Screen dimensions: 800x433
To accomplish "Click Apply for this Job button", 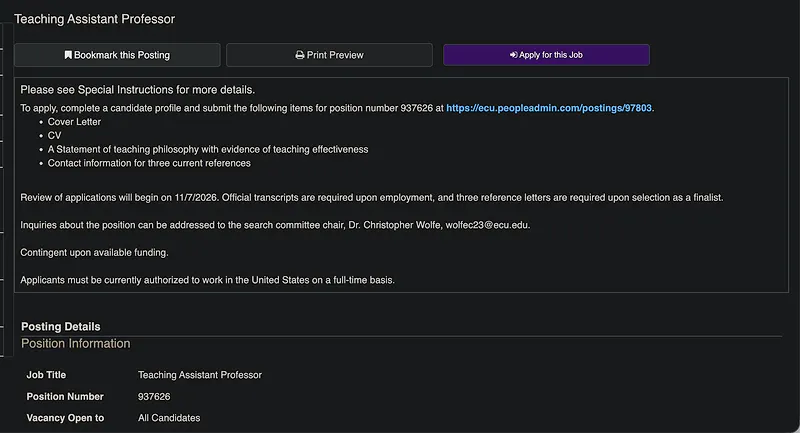I will 546,55.
